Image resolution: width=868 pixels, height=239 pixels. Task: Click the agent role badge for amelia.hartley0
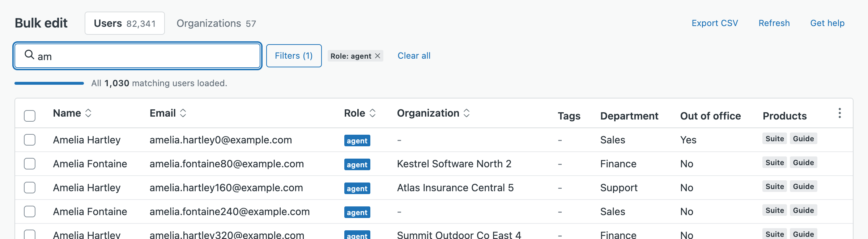357,141
